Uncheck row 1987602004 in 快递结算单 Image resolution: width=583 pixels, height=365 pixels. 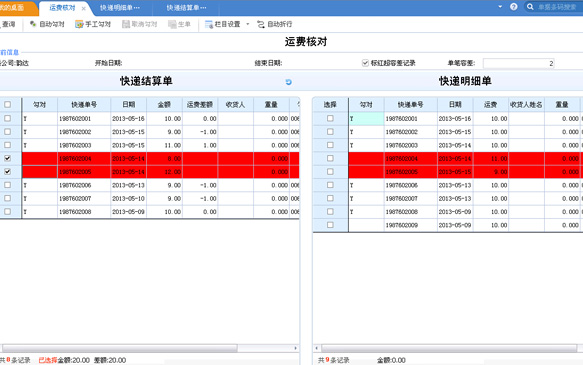7,158
